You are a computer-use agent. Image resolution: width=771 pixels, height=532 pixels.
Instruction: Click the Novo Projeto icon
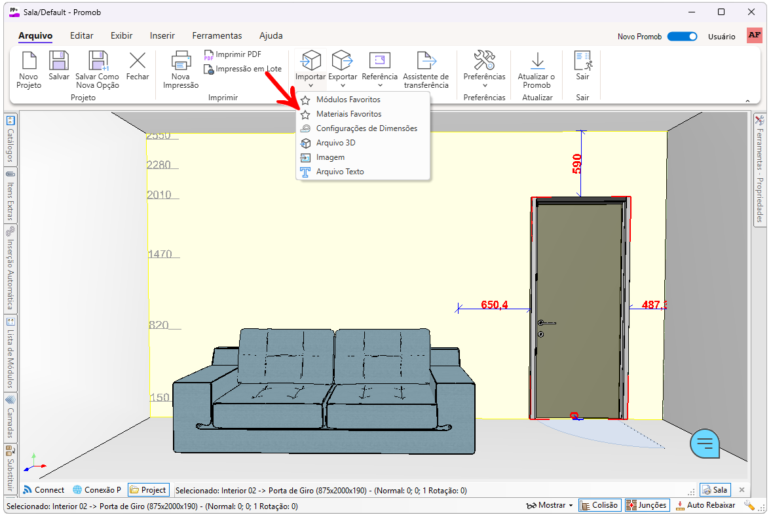(x=29, y=62)
